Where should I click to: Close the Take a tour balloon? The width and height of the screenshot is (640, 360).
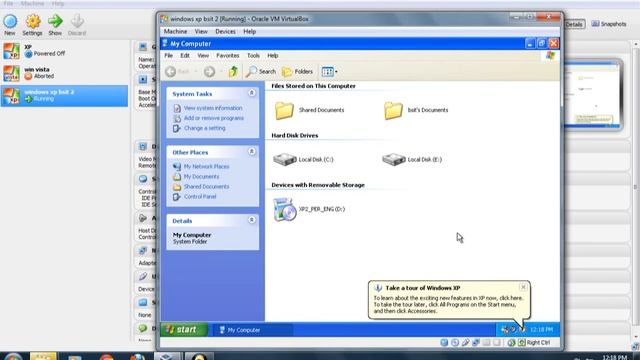(523, 287)
